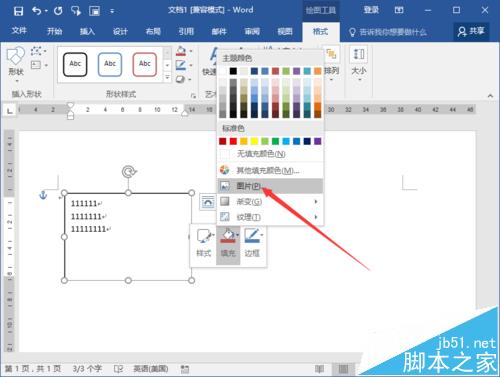Switch to the 插入 ribbon tab
Image resolution: width=500 pixels, height=377 pixels.
tap(87, 31)
